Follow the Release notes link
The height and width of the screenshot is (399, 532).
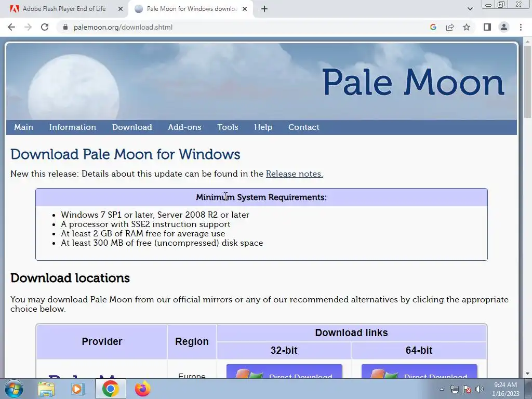(x=295, y=174)
